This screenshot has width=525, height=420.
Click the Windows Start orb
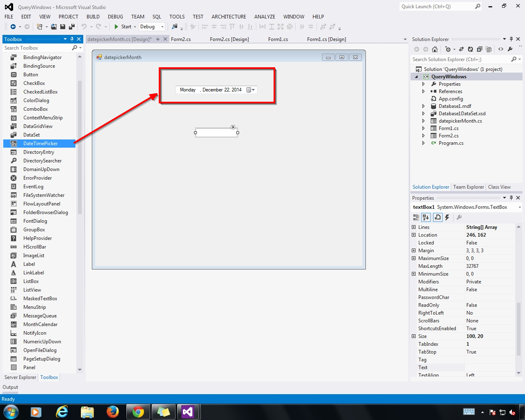point(11,411)
